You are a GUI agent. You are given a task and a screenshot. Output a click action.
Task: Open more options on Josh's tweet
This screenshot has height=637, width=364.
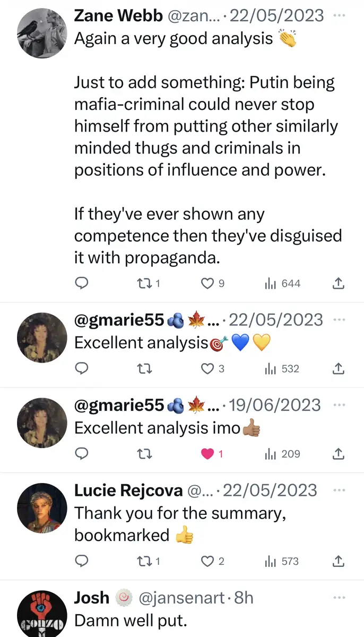click(x=339, y=598)
